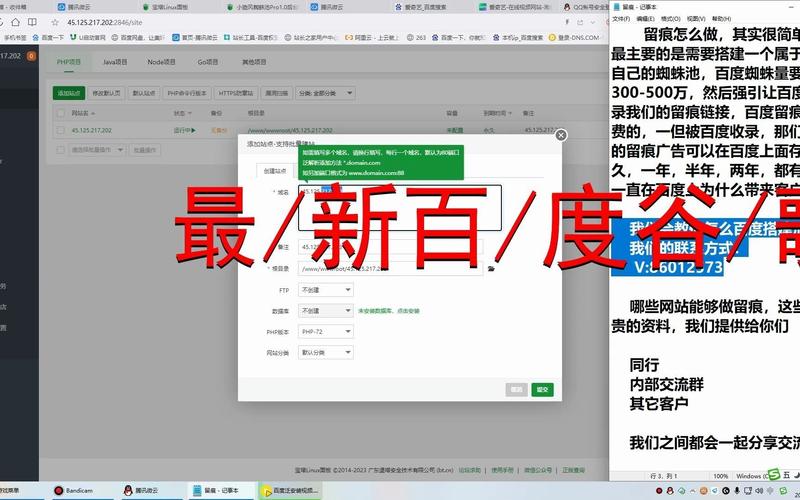Switch to the PHP项目 tab
Screen dimensions: 800x500
[x=69, y=62]
